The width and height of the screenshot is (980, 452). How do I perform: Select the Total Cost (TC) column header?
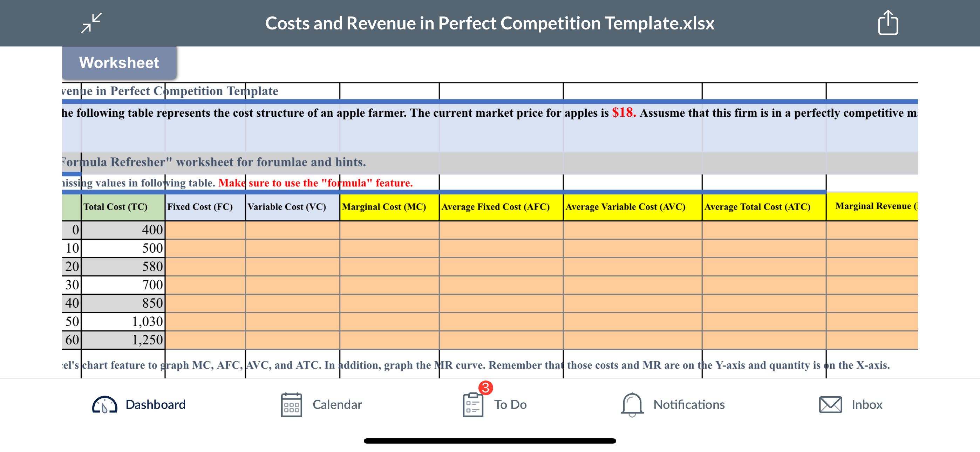pos(115,207)
